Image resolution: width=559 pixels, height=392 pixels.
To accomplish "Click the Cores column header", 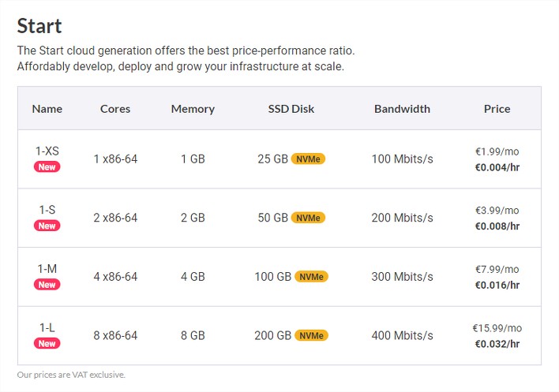I will [115, 109].
